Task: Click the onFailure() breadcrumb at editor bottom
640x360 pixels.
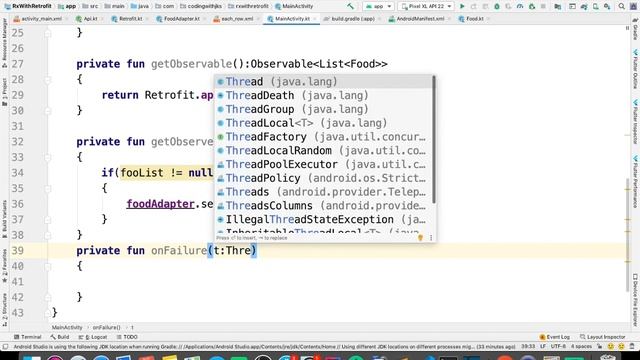Action: (106, 327)
